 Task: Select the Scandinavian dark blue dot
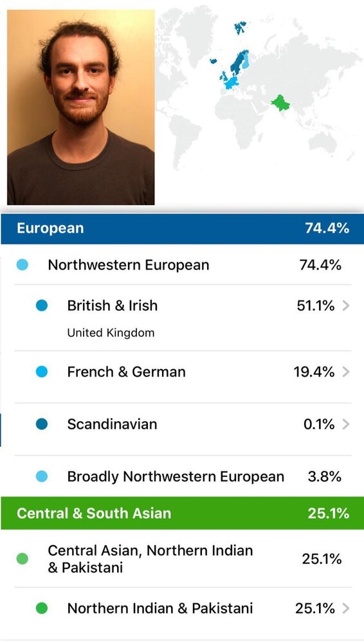pos(41,424)
